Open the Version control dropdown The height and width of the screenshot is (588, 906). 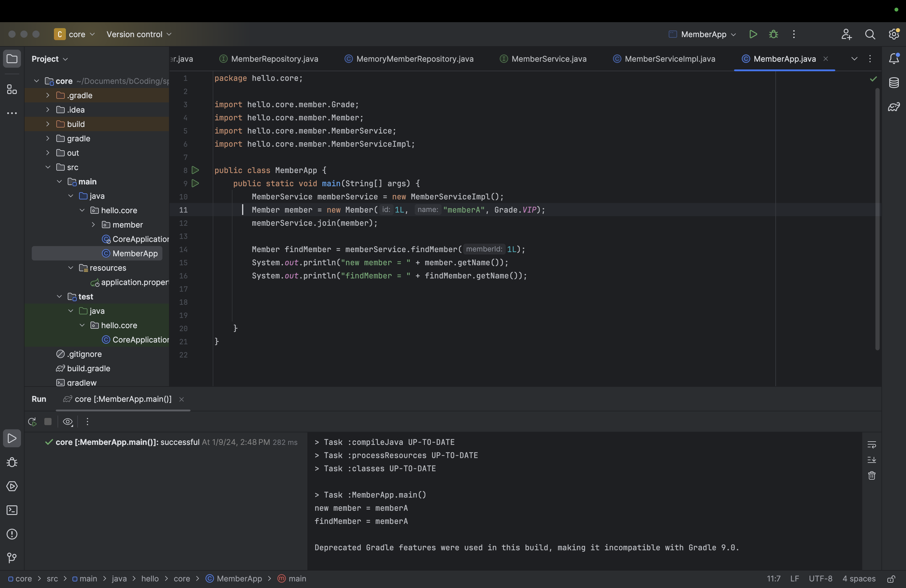[139, 34]
